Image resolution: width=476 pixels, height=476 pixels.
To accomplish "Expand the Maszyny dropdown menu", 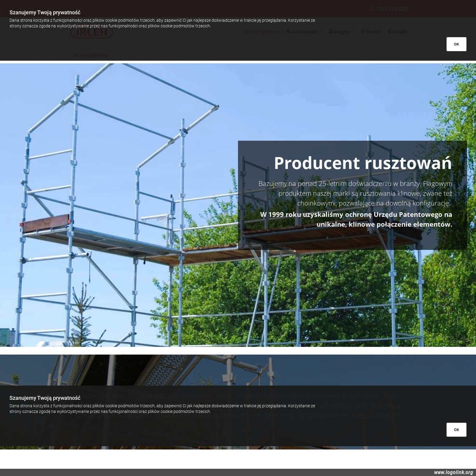I will [x=339, y=32].
